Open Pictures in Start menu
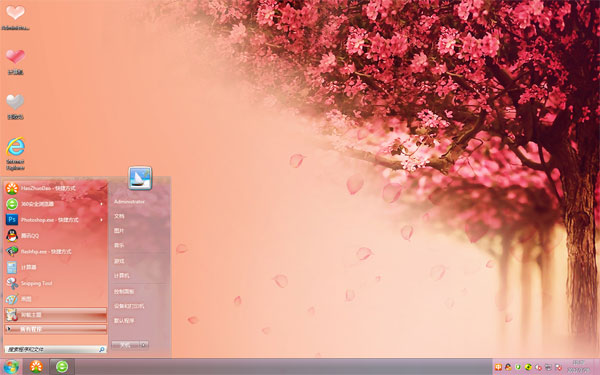Image resolution: width=600 pixels, height=375 pixels. (119, 231)
